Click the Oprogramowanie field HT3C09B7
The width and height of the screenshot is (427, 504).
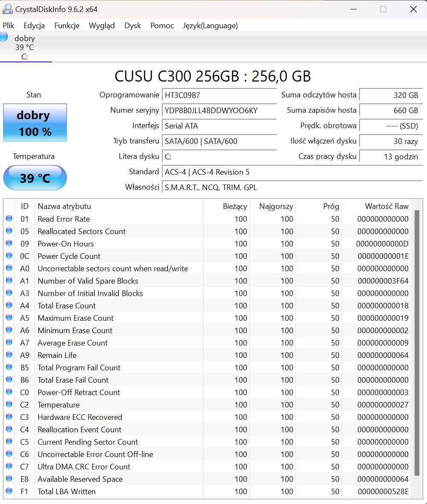click(219, 95)
